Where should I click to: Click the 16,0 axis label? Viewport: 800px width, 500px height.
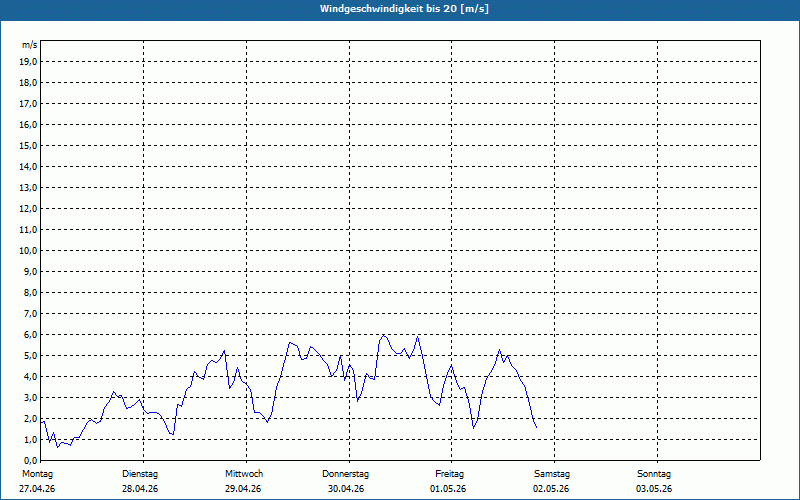(28, 124)
